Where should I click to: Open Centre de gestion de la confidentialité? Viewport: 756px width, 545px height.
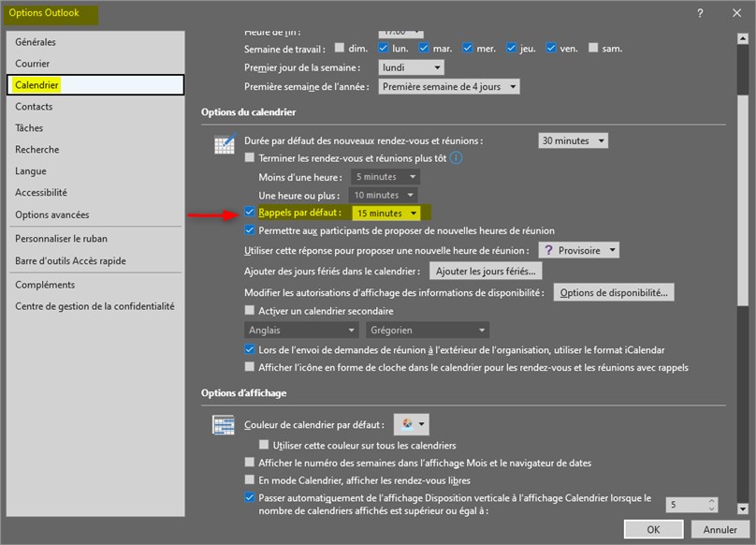[95, 306]
